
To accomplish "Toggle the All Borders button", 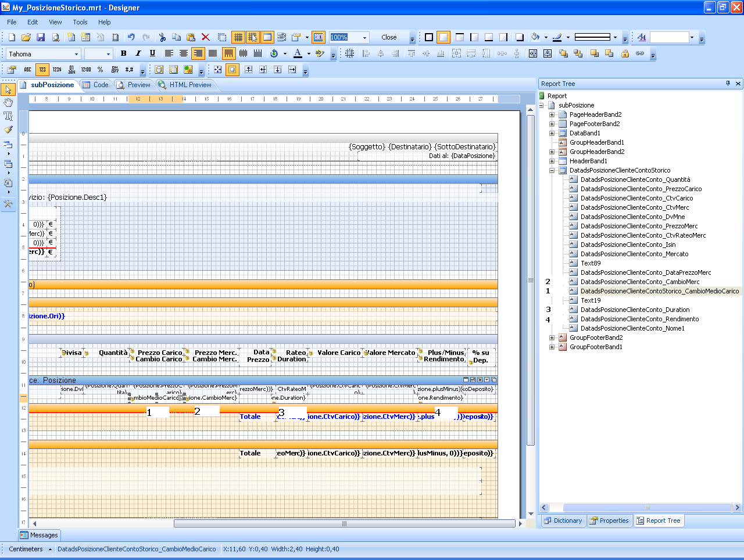I will point(429,37).
